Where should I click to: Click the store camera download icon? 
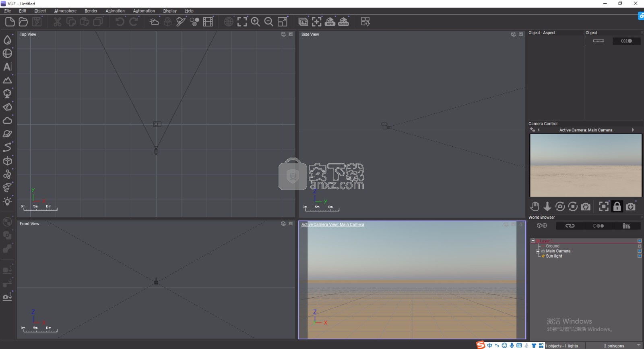[631, 206]
